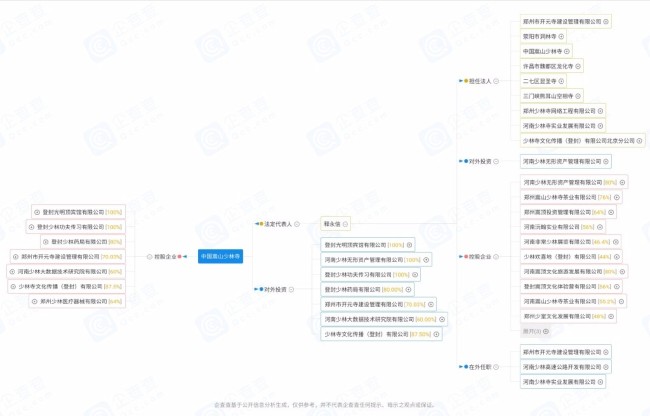Expand 荥阳市洞林寺 node plus icon
Viewport: 650px width, 416px height.
[x=561, y=36]
